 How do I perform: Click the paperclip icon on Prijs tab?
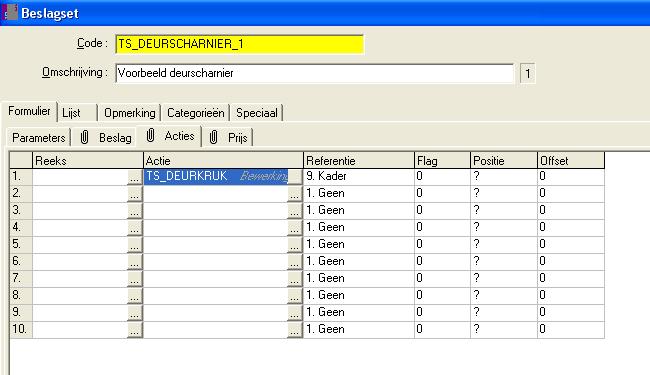[x=213, y=137]
